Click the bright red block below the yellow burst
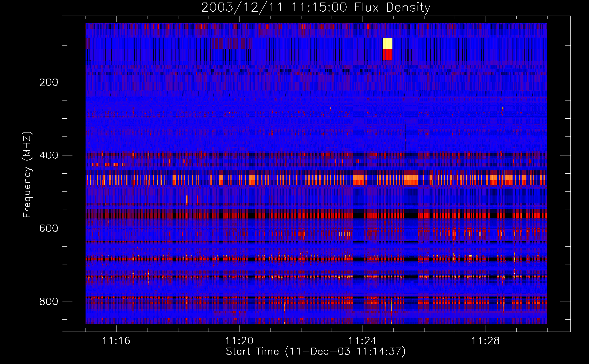589x364 pixels. click(387, 55)
